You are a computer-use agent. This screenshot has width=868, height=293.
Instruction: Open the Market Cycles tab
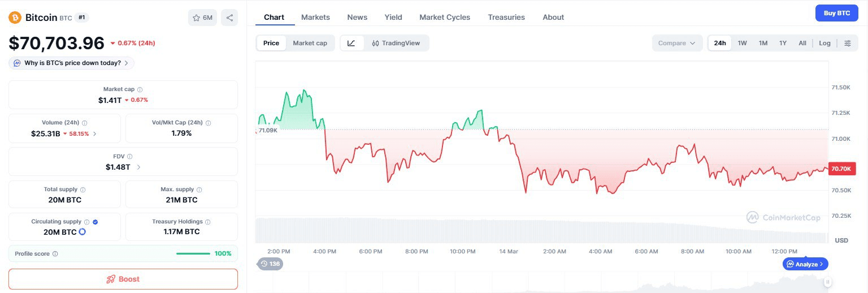(444, 17)
